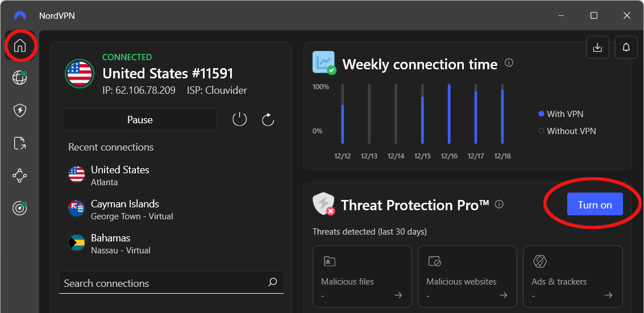Image resolution: width=644 pixels, height=313 pixels.
Task: Click the Malicious files folder icon
Action: [330, 261]
